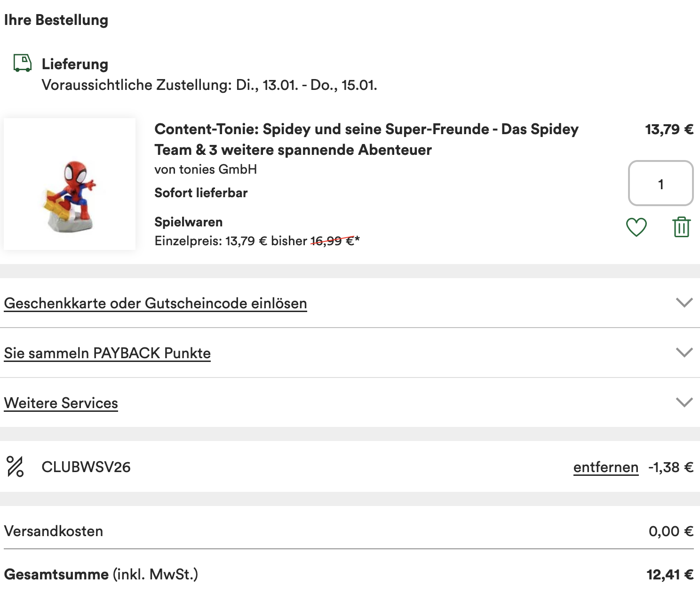Click the percent discount icon

coord(15,467)
